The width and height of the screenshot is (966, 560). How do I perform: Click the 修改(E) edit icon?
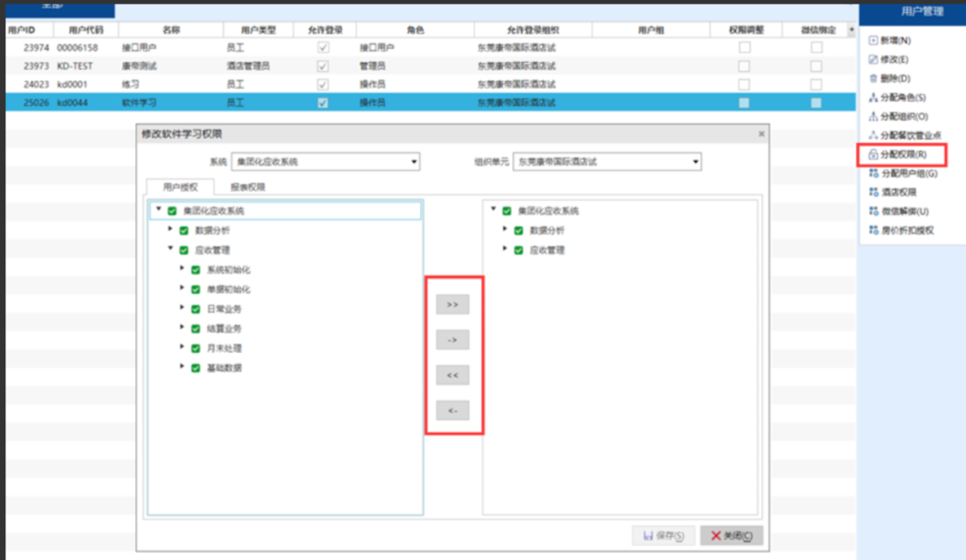tap(873, 60)
